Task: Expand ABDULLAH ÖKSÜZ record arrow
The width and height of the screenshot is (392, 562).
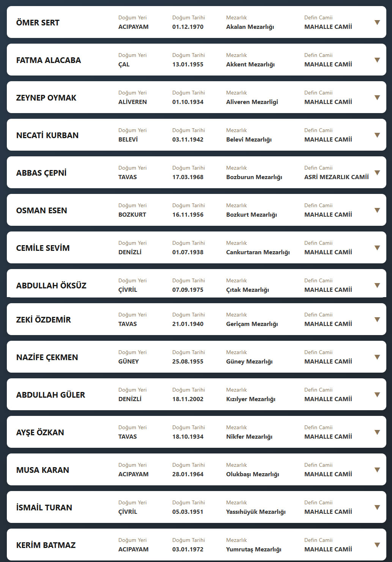Action: 377,285
